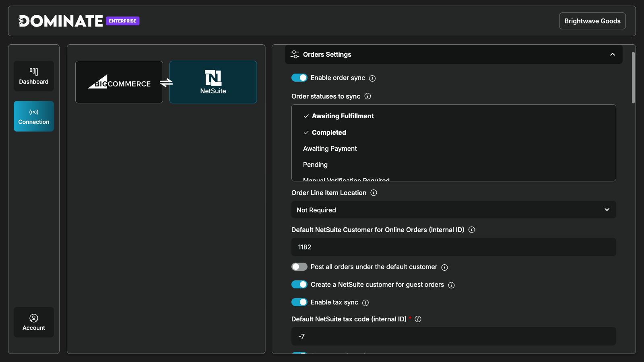Screen dimensions: 644x362
Task: Click the settings panel vertical scrollbar
Action: (633, 77)
